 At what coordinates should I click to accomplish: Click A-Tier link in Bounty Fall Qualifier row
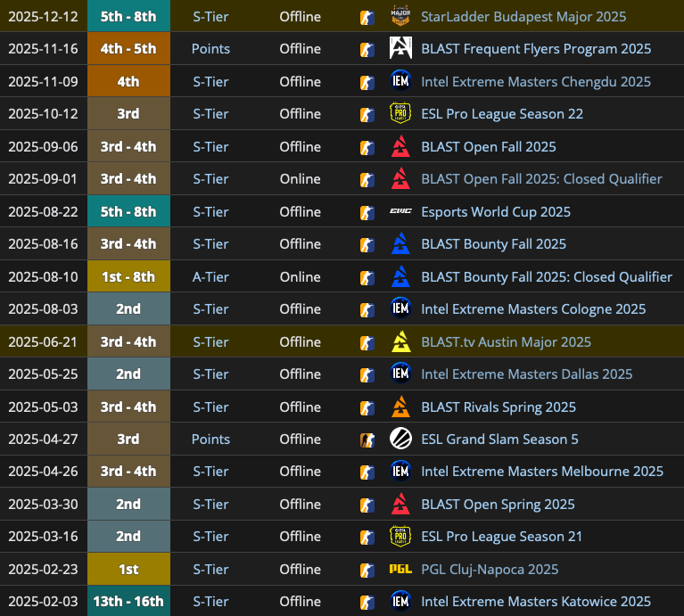click(x=210, y=277)
